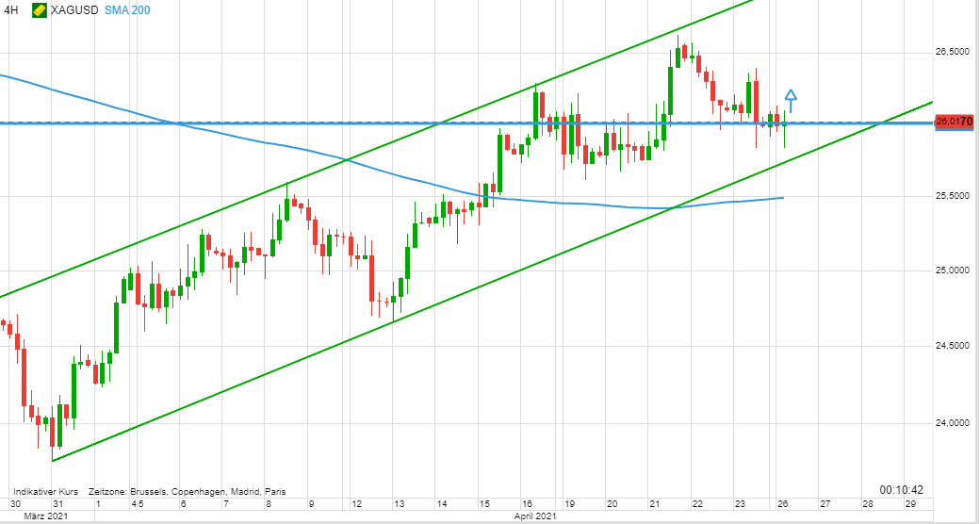Click the April 2021 month label
The height and width of the screenshot is (524, 980).
point(535,516)
